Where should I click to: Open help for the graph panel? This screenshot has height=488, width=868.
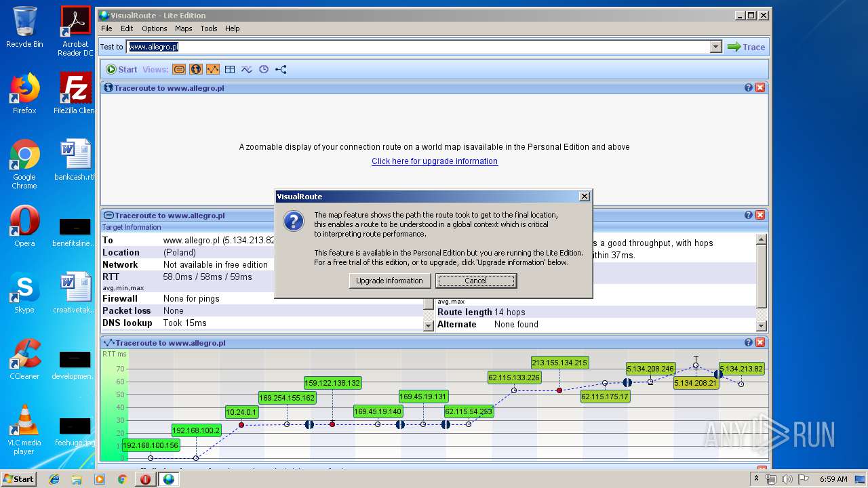[749, 343]
